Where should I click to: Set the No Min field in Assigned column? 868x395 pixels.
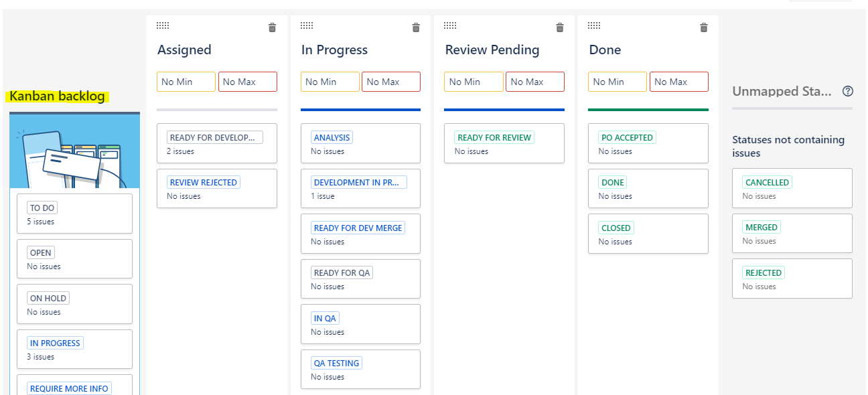coord(186,82)
